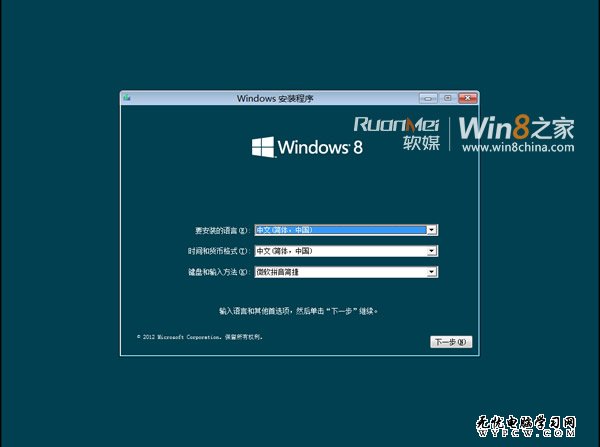This screenshot has height=447, width=600.
Task: Click the 键盘和输入方法 label
Action: tap(218, 272)
